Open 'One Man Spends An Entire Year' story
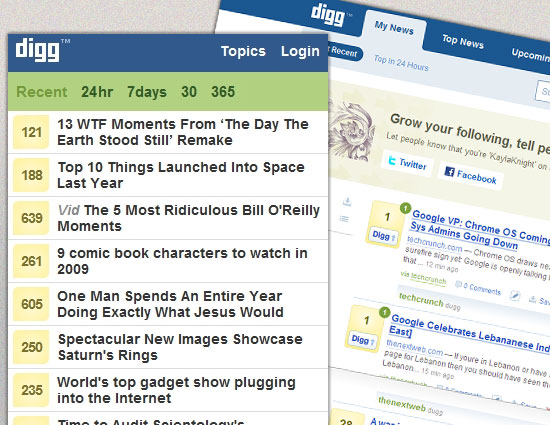Image resolution: width=550 pixels, height=425 pixels. click(170, 304)
